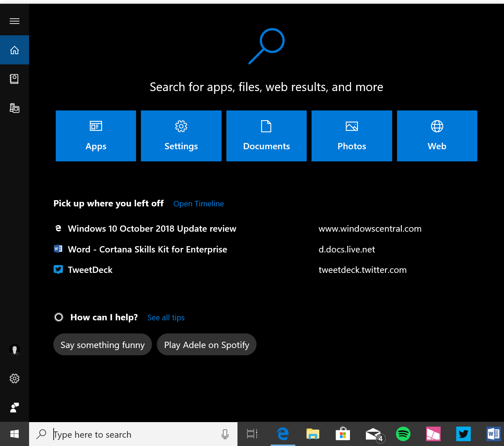Click the search magnifier icon in taskbar
Viewport: 504px width, 446px height.
[41, 434]
